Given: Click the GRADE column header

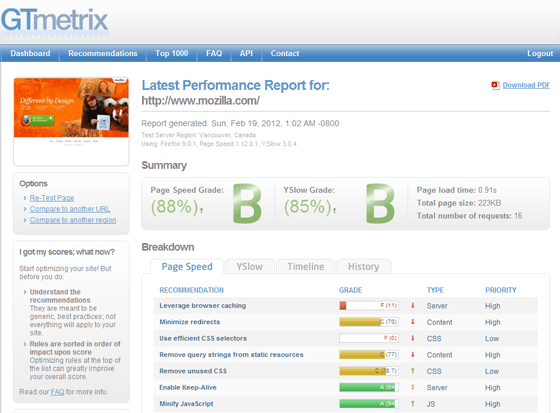Looking at the screenshot, I should [350, 290].
